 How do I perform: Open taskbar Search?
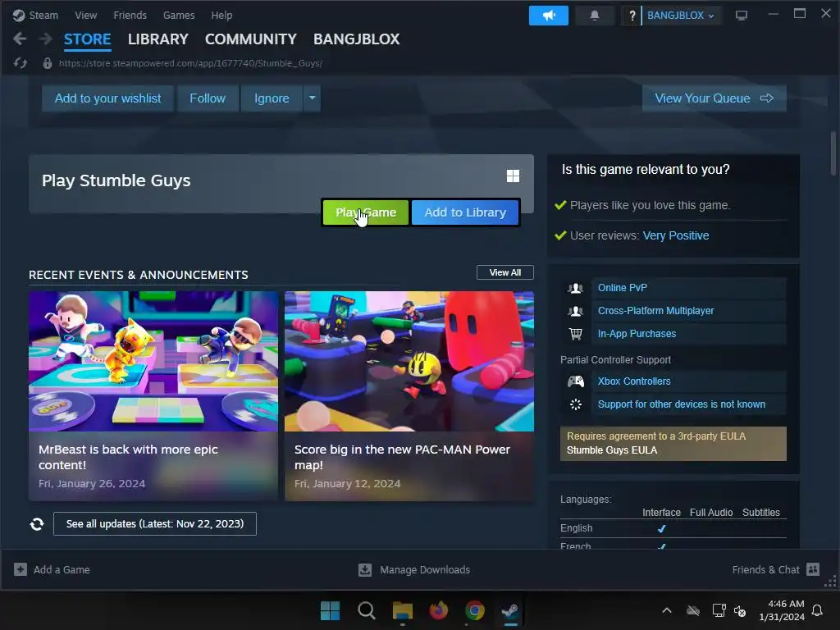tap(367, 610)
